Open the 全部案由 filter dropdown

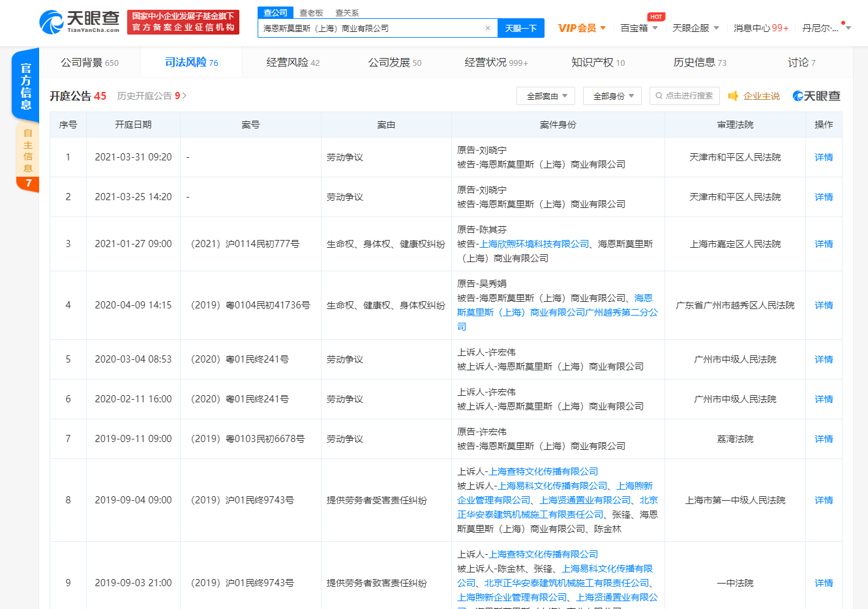click(x=546, y=96)
